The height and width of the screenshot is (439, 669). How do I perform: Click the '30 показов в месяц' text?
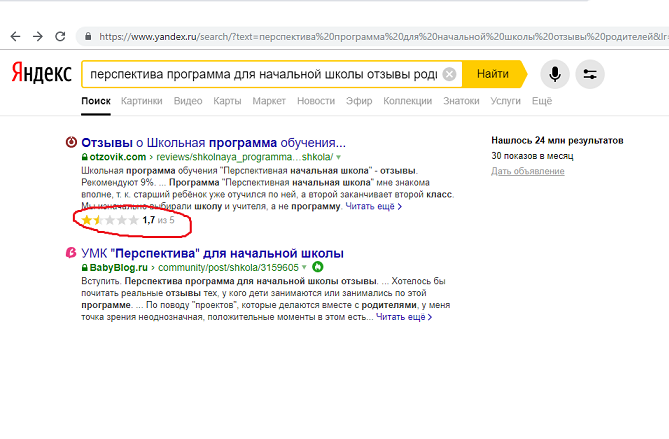(532, 156)
